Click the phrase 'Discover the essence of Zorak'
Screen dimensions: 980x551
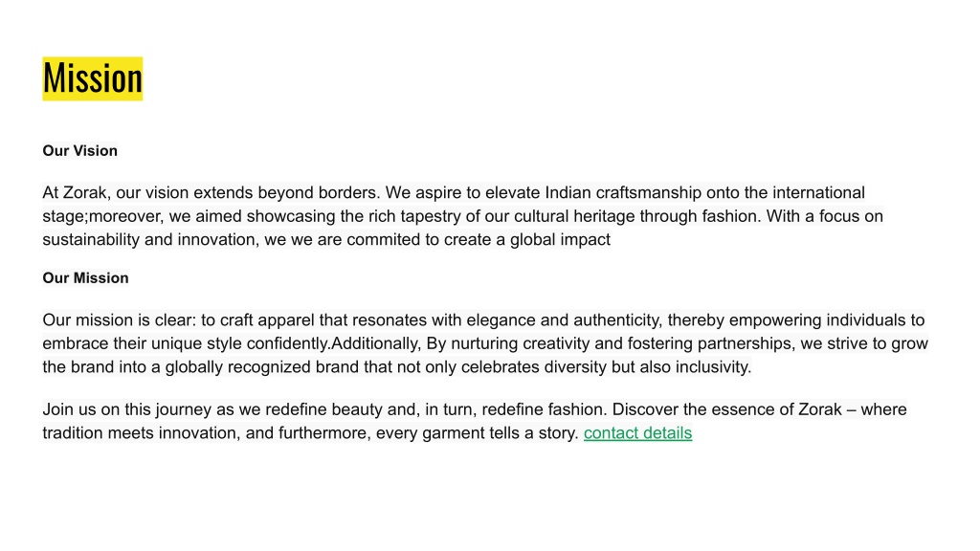click(x=727, y=409)
